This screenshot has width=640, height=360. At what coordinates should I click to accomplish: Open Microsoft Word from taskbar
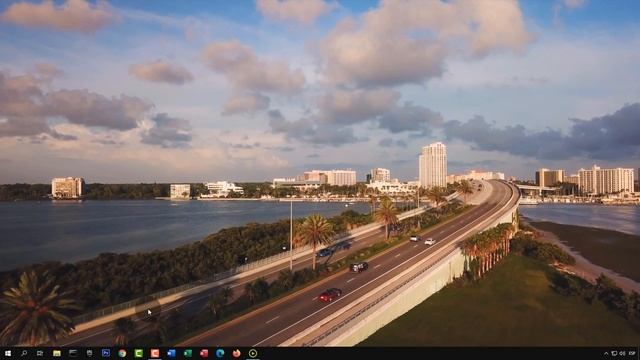171,353
